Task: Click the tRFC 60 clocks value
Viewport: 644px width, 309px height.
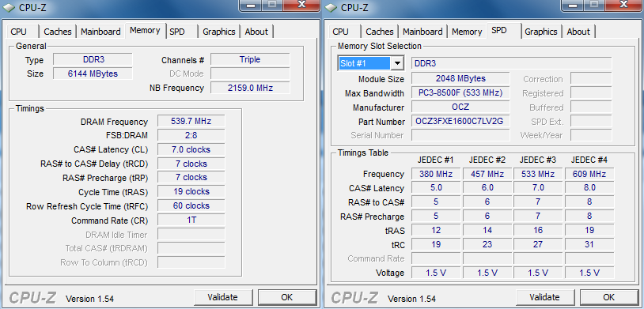Action: pyautogui.click(x=191, y=205)
